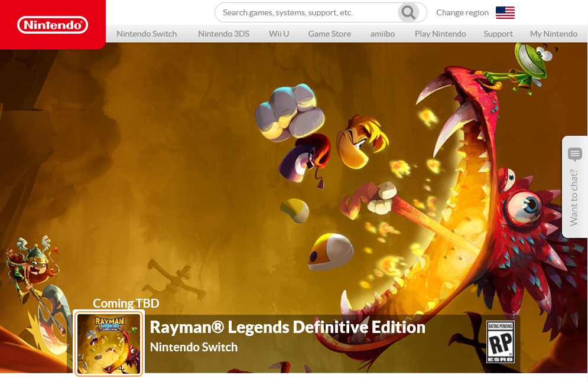Open the Nintendo 3DS menu
Image resolution: width=588 pixels, height=382 pixels.
223,34
